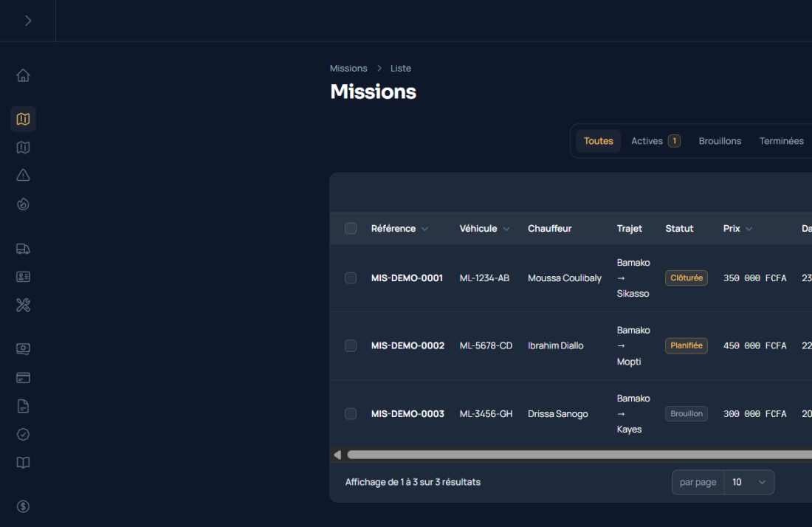Open the mission reference MIS-DEMO-0001
This screenshot has height=527, width=812.
click(x=407, y=278)
